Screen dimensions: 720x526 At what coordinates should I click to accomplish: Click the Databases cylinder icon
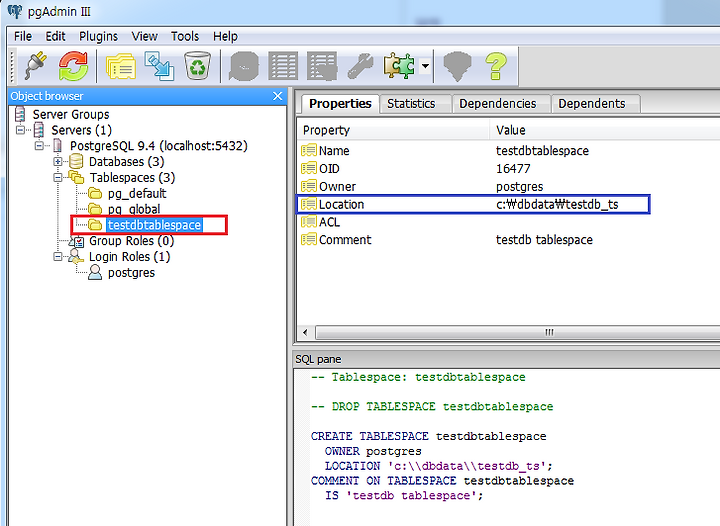tap(76, 162)
